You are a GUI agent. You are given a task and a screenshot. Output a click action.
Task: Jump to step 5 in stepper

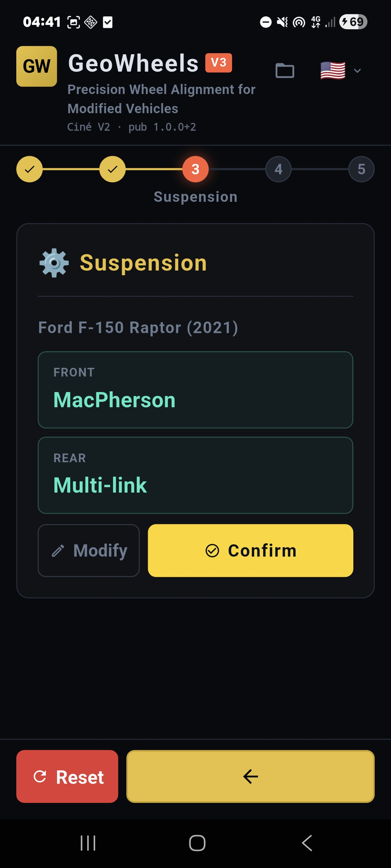coord(361,169)
